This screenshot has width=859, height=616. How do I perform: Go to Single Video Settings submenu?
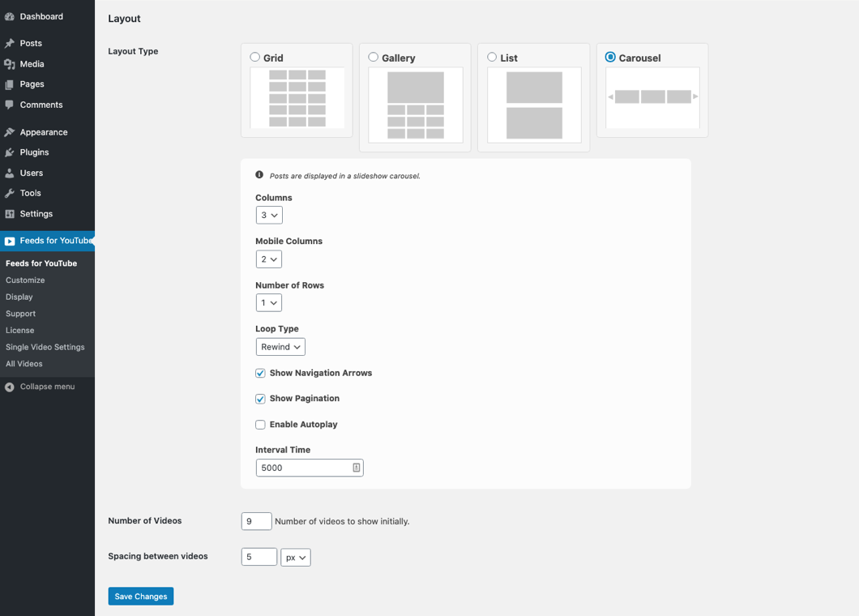45,347
